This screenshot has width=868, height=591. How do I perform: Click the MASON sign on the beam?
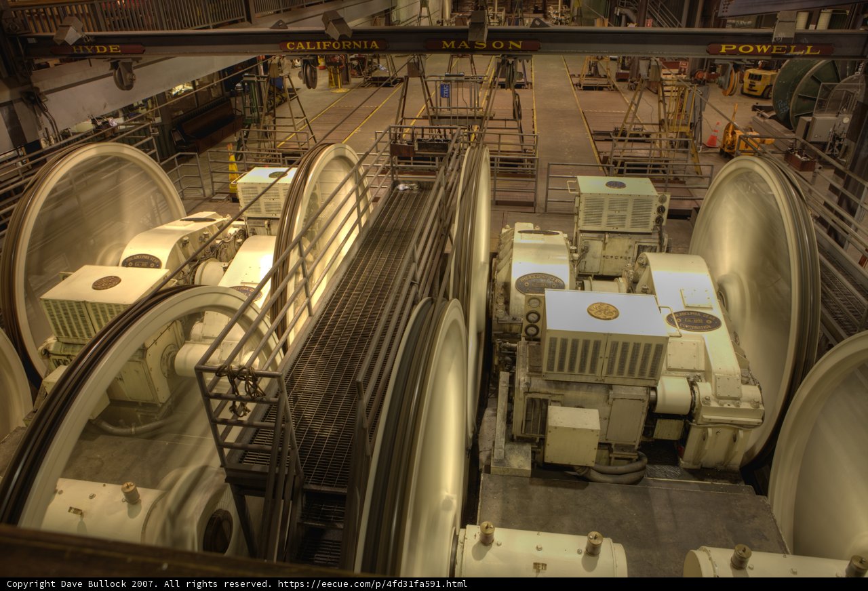pos(483,45)
